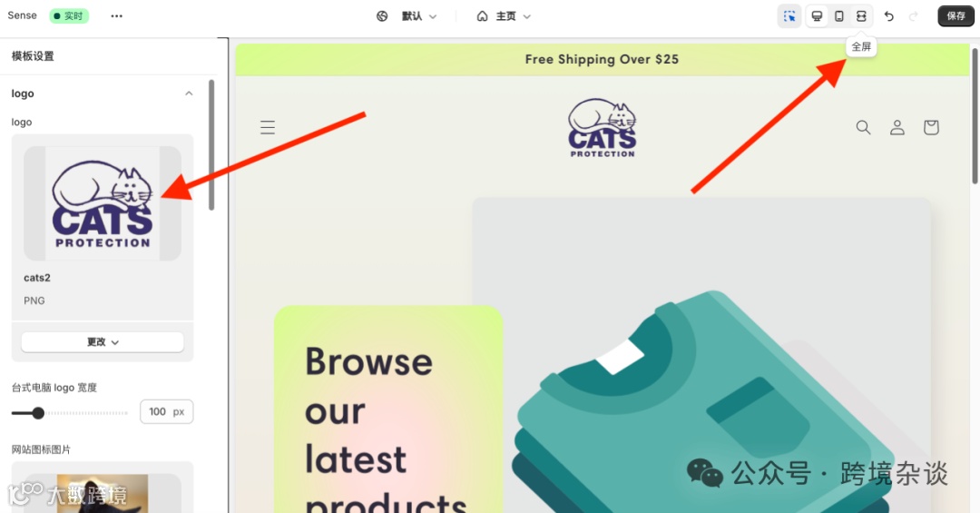Open the shopping cart icon
Image resolution: width=980 pixels, height=513 pixels.
click(931, 128)
